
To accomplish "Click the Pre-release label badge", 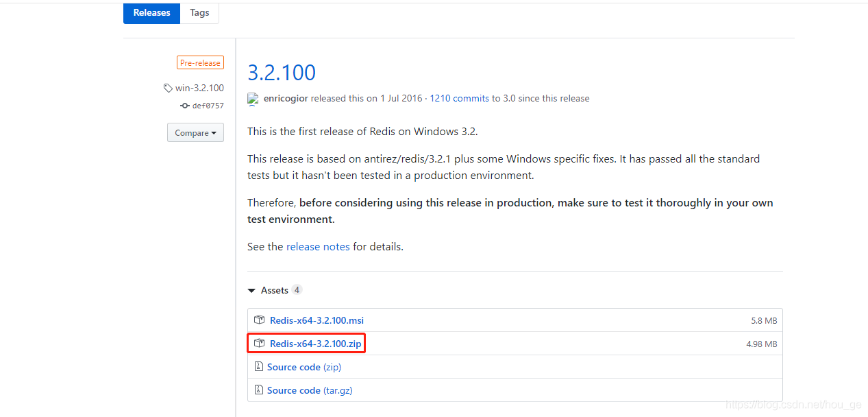I will coord(200,63).
